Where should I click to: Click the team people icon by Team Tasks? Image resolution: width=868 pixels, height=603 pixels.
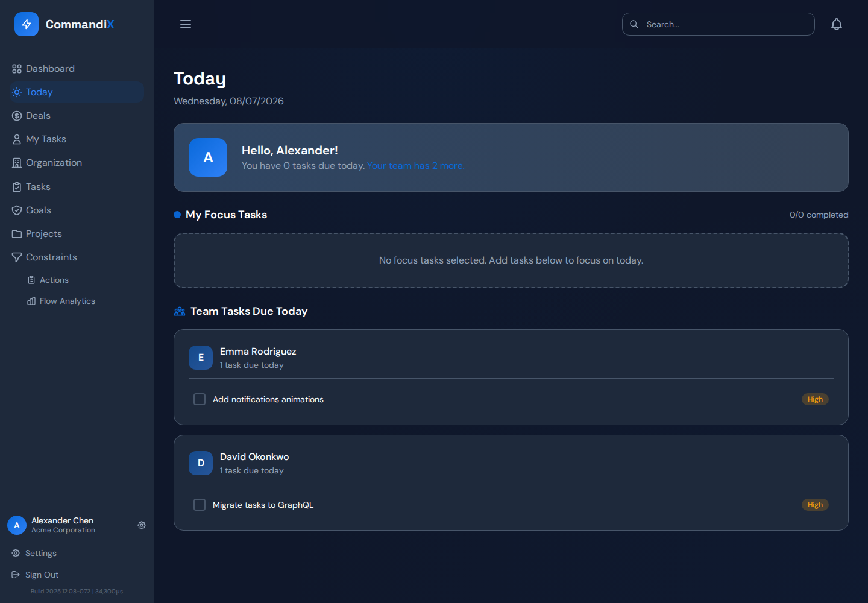click(180, 311)
